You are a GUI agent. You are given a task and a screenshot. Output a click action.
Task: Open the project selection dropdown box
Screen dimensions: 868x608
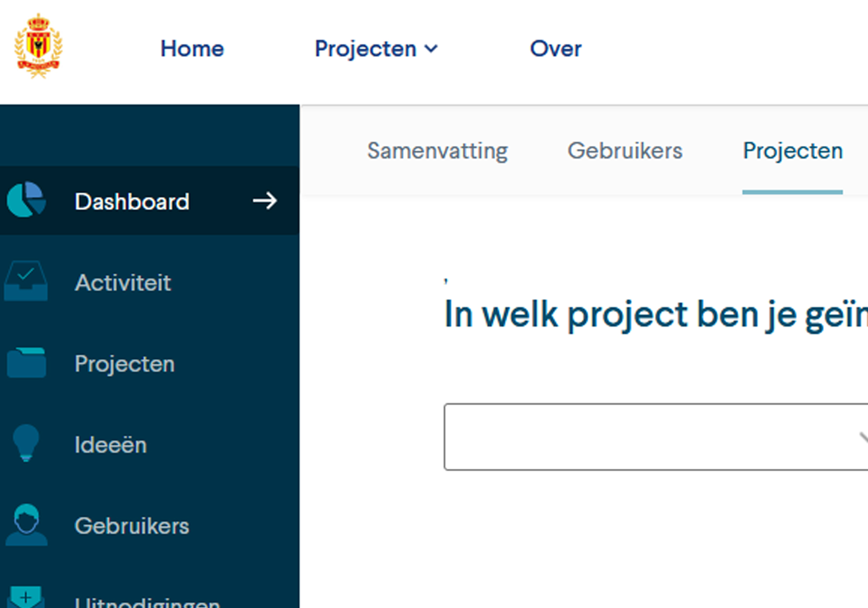click(656, 437)
